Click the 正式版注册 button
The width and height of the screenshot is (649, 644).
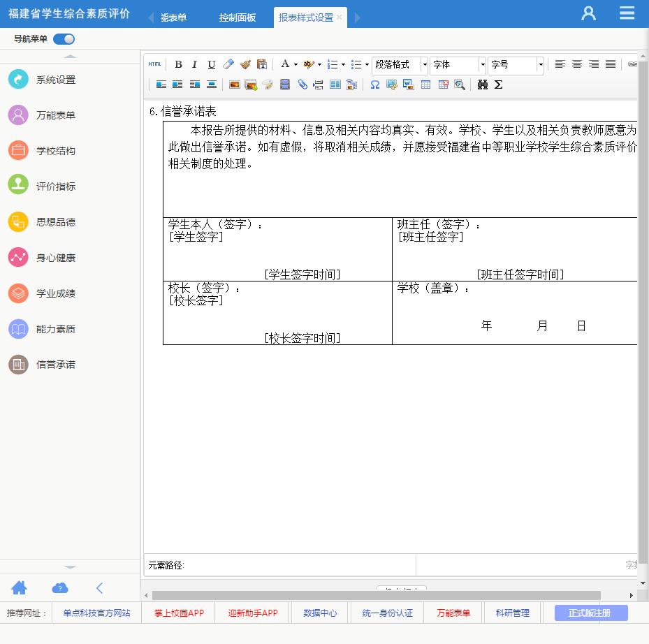(590, 613)
